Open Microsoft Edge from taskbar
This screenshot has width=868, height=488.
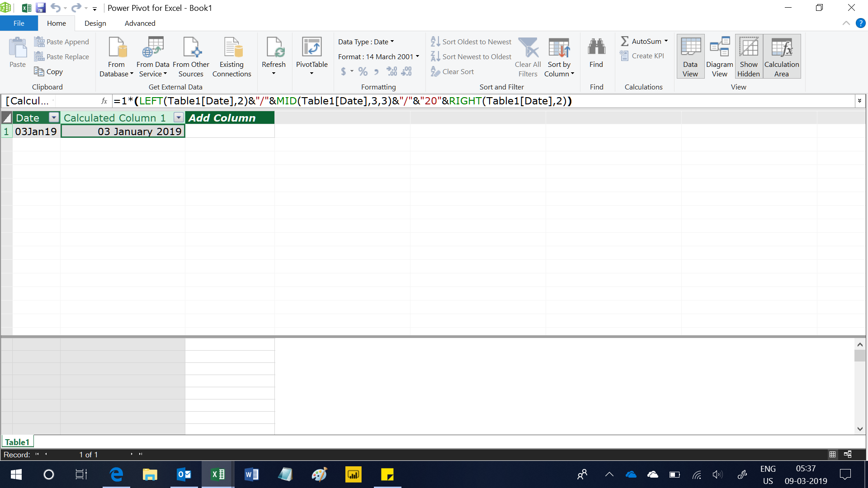coord(116,474)
